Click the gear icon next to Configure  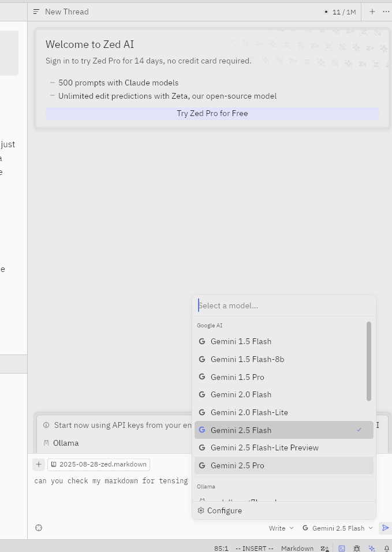point(201,510)
